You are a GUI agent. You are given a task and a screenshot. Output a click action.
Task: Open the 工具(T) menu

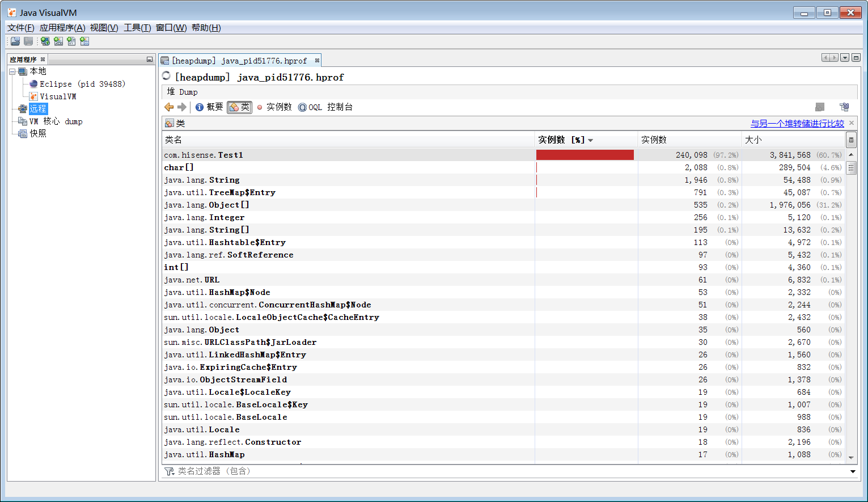pyautogui.click(x=137, y=28)
